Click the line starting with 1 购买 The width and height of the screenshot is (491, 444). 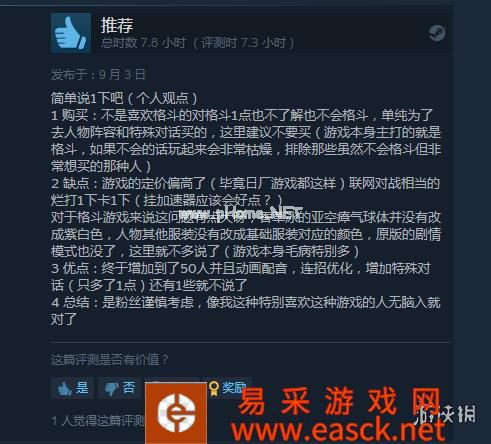[x=242, y=115]
